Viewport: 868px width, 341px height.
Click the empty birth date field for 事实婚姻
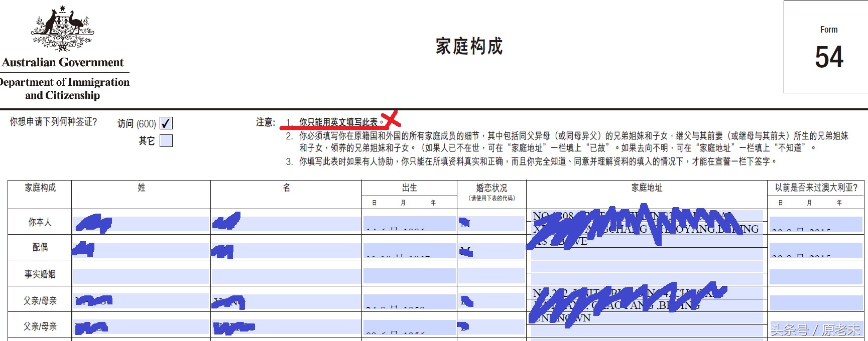(410, 276)
